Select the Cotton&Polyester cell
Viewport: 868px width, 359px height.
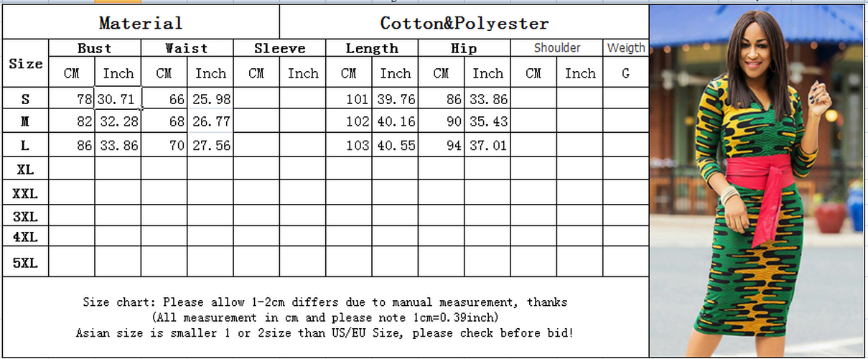464,23
